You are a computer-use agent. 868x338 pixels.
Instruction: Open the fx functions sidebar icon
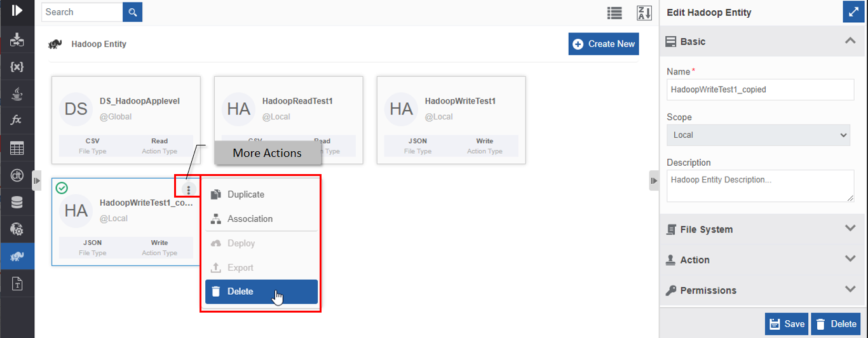tap(17, 120)
